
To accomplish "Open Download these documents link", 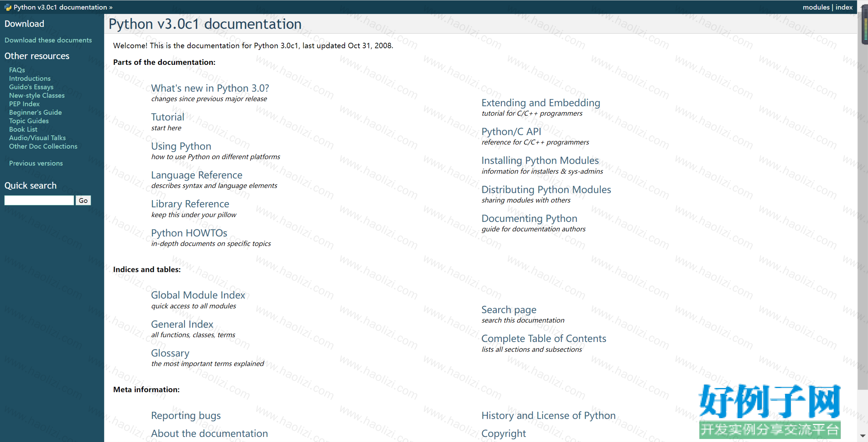I will (x=48, y=40).
